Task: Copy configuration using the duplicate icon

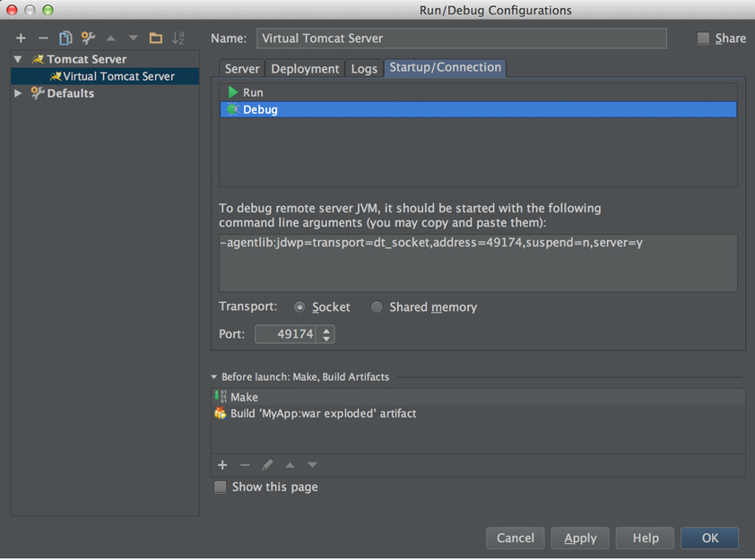Action: tap(65, 38)
